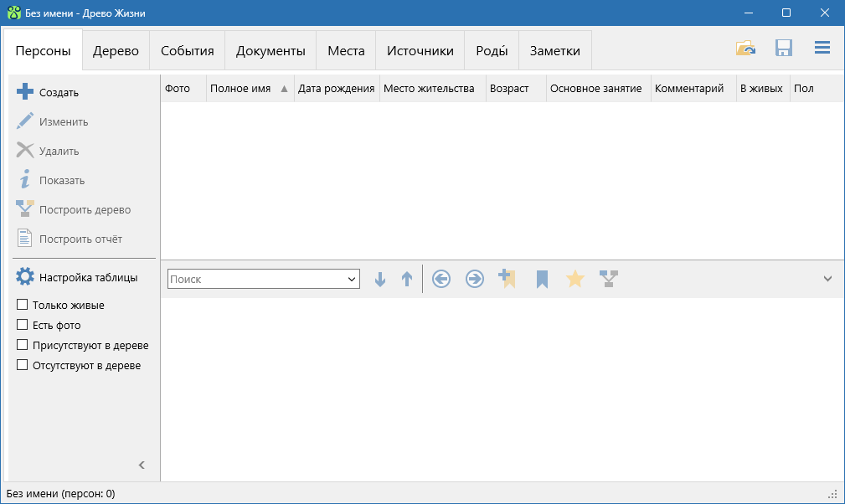Switch to the Роды tab

click(x=492, y=50)
